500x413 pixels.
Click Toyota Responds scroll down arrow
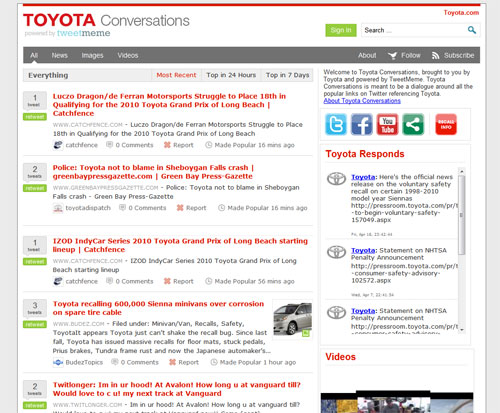click(x=462, y=329)
